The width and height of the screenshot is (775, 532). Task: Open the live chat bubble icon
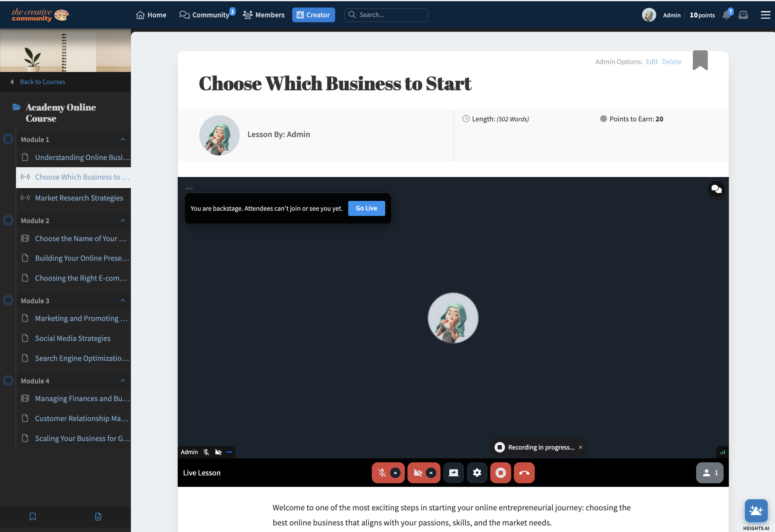(716, 189)
